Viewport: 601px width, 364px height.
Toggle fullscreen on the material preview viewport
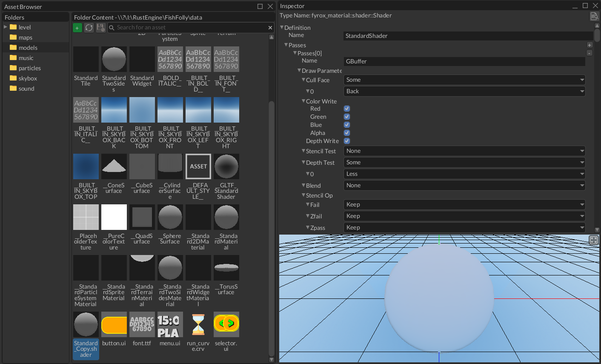coord(593,240)
